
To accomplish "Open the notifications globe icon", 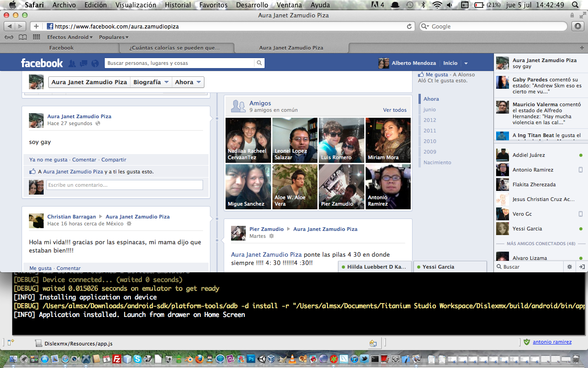I will click(95, 63).
